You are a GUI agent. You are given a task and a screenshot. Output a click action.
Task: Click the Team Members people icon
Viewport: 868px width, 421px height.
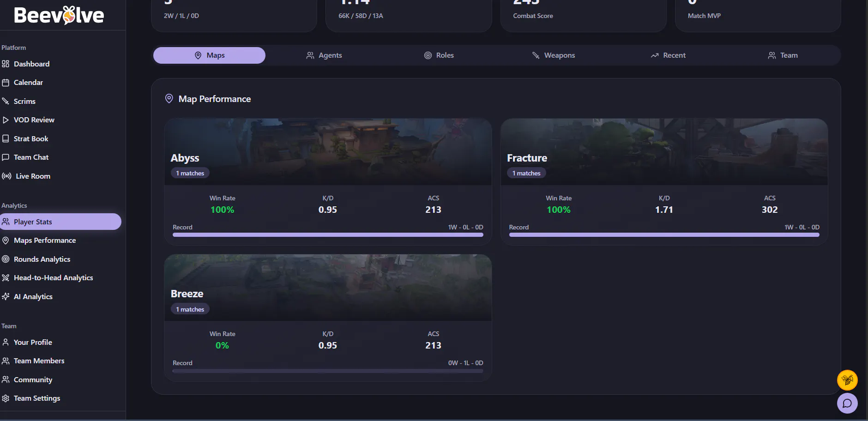point(6,361)
